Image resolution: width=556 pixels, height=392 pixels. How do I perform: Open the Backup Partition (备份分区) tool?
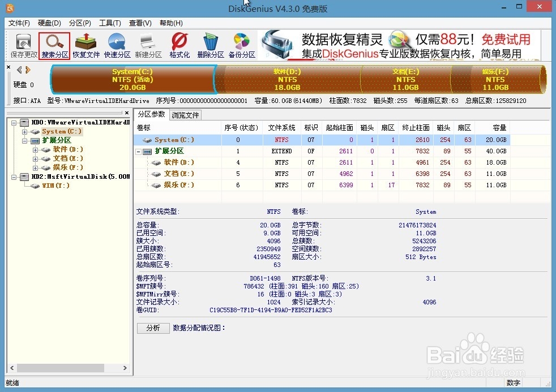242,46
